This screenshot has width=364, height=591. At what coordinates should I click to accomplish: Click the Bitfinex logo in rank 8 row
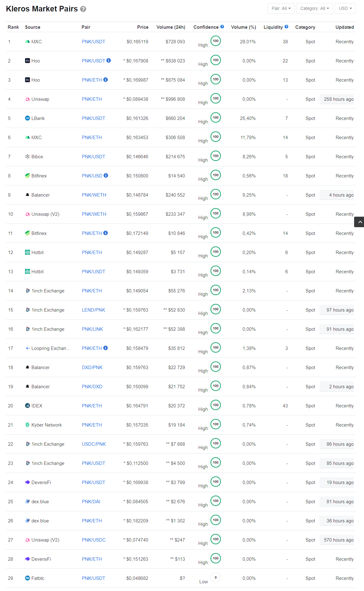pos(28,176)
